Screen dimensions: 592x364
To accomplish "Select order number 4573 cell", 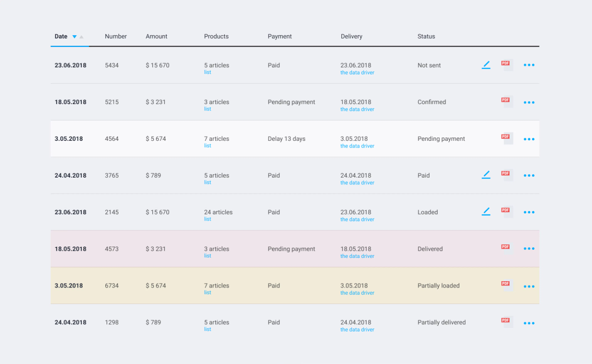I will (111, 249).
